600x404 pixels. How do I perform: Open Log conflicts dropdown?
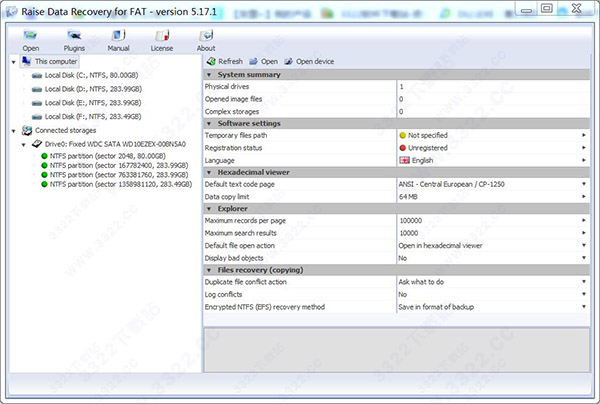coord(584,294)
